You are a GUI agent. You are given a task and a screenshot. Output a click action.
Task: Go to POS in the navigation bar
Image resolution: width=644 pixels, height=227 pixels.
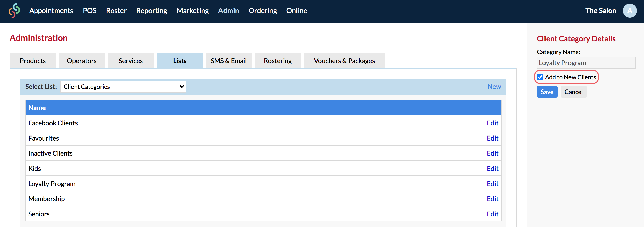pyautogui.click(x=90, y=11)
